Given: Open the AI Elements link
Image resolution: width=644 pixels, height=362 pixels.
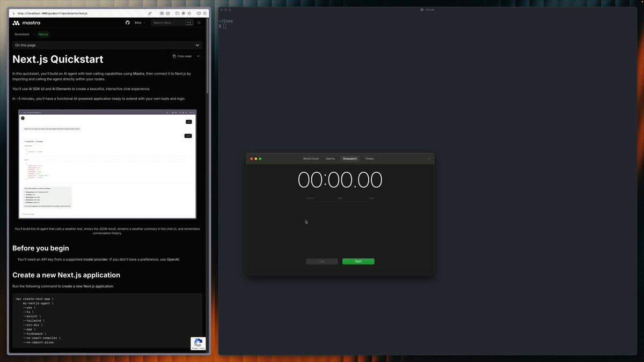Looking at the screenshot, I should (62, 89).
